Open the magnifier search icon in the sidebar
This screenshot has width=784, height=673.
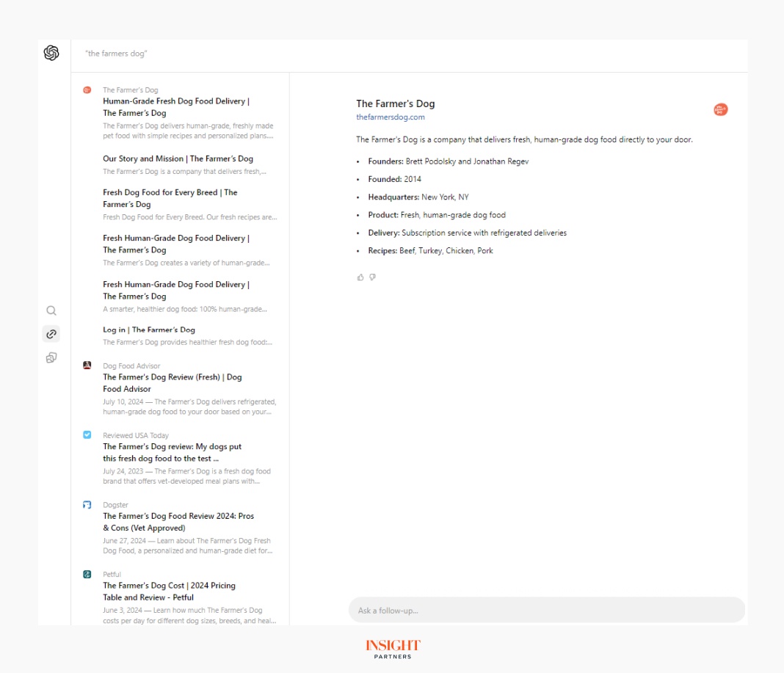51,310
